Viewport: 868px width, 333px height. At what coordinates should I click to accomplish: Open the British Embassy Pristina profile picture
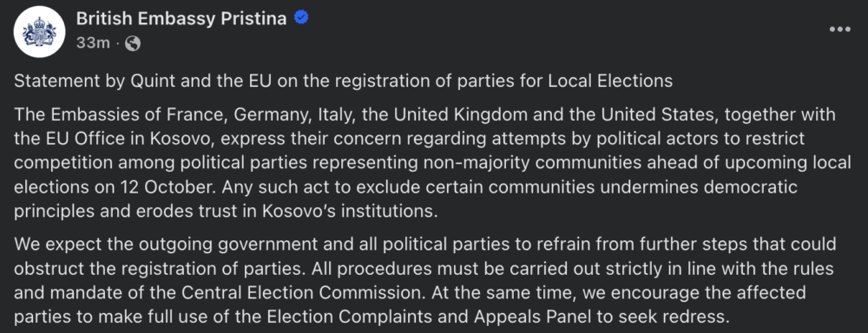[39, 31]
